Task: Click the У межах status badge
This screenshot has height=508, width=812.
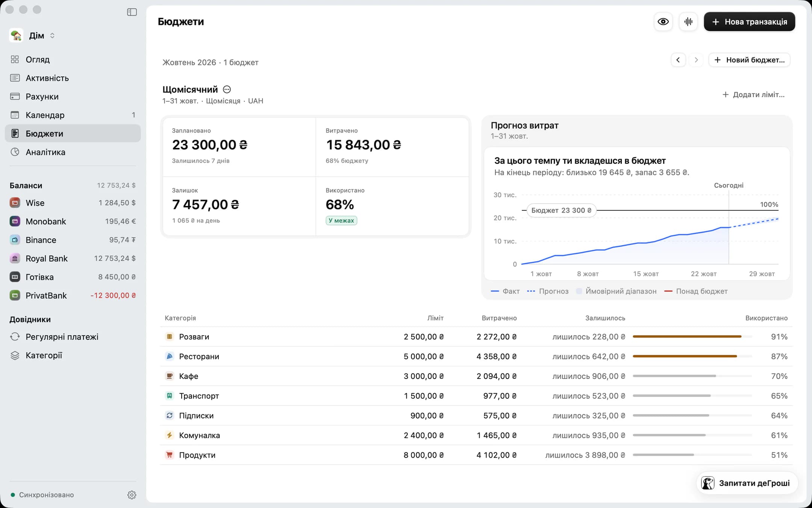Action: tap(341, 221)
